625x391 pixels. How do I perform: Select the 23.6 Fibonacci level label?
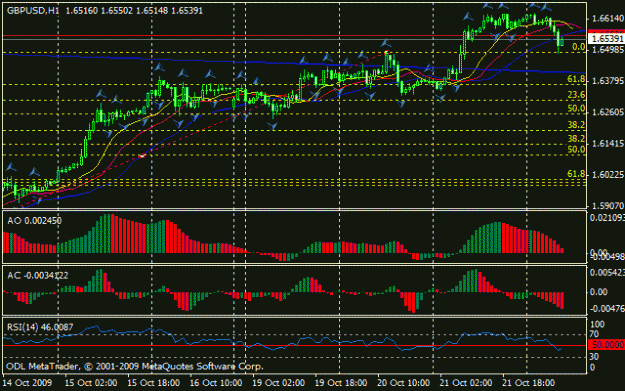[x=576, y=94]
